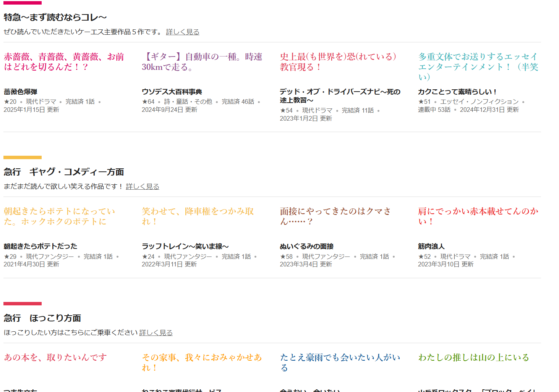Select the story 朝起きたらポテトだった

click(41, 247)
